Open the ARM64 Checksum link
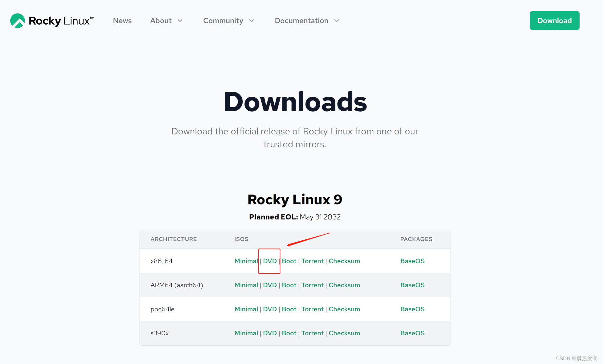Image resolution: width=603 pixels, height=364 pixels. coord(344,285)
